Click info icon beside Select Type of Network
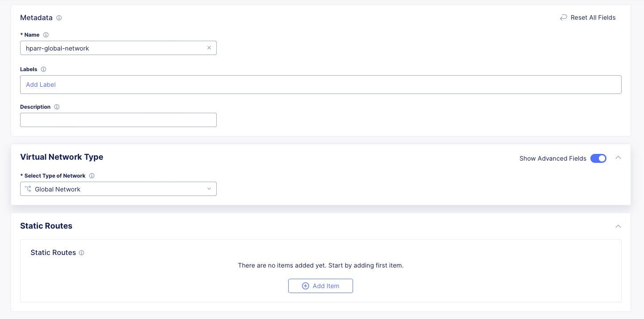Image resolution: width=644 pixels, height=319 pixels. [92, 176]
